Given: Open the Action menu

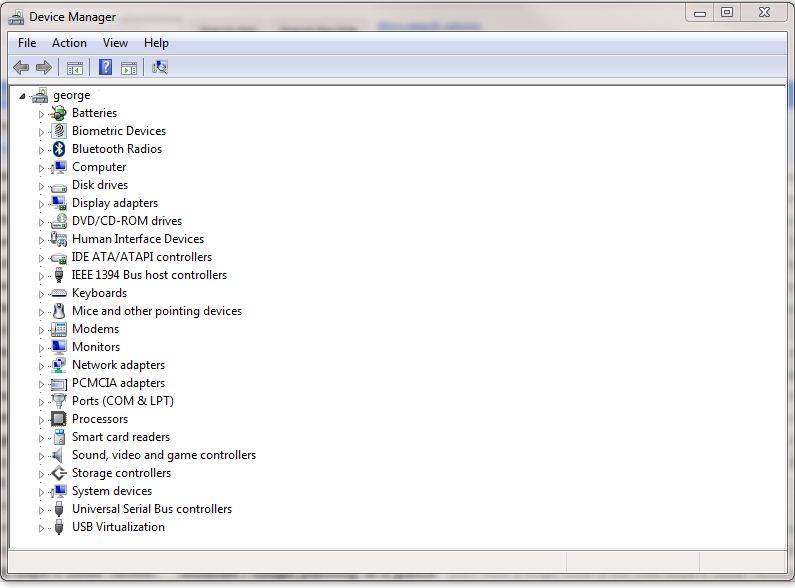Looking at the screenshot, I should tap(69, 43).
